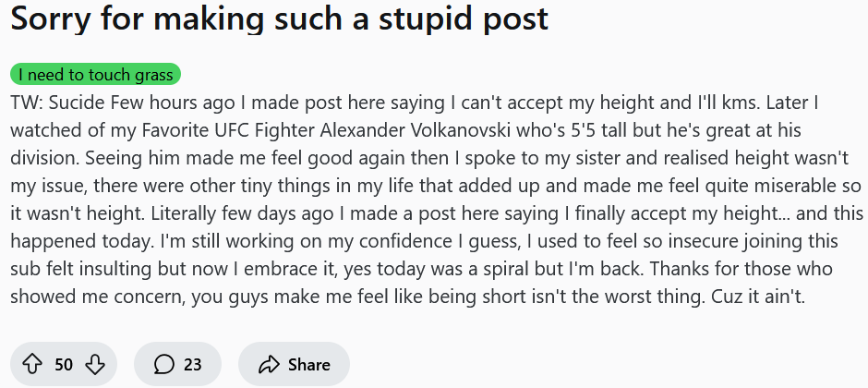Click the word 'division.' in the third line
This screenshot has height=388, width=868.
coord(45,158)
